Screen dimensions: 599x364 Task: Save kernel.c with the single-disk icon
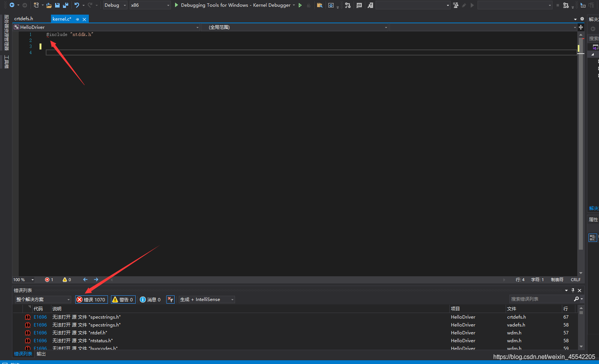click(x=57, y=5)
